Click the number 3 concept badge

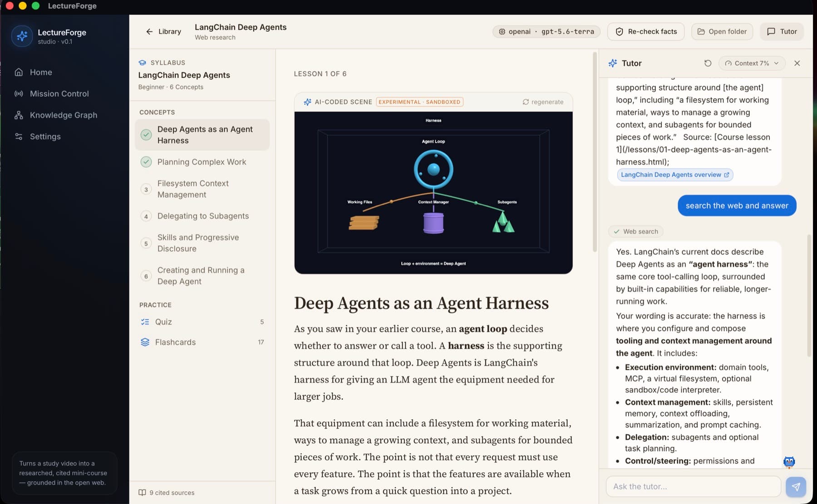coord(146,190)
